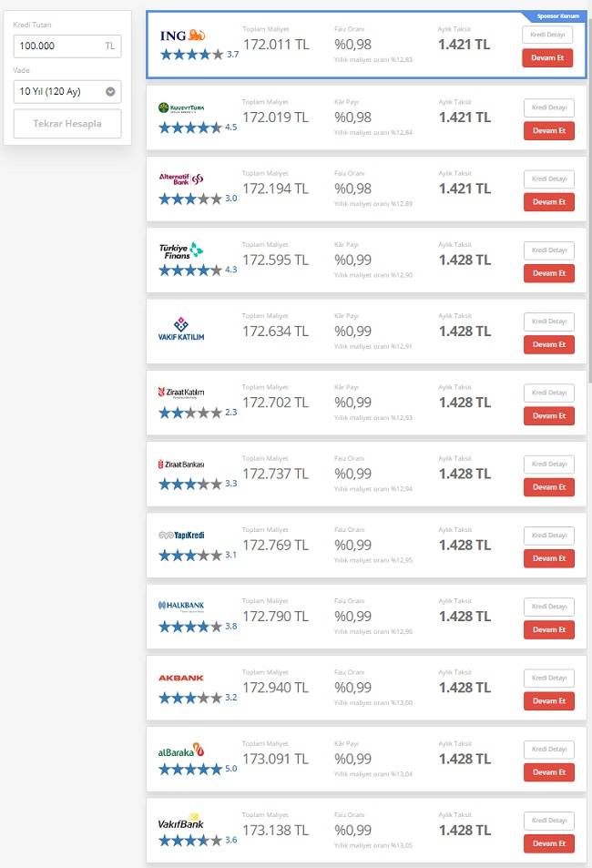Click the Kuveyt Türk logo

182,108
